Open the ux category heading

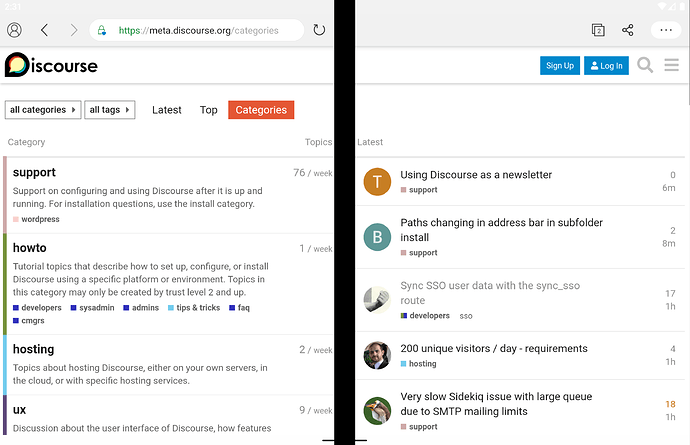pos(19,410)
